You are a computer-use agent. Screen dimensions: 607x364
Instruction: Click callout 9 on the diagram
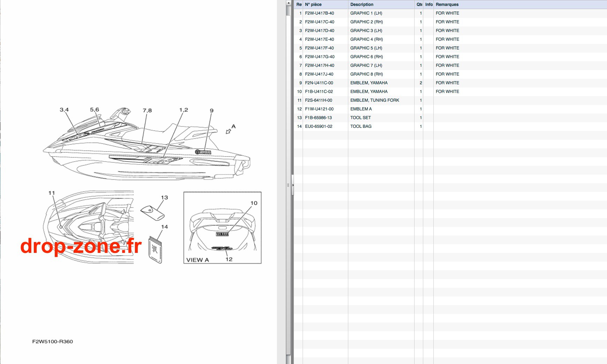pos(212,110)
